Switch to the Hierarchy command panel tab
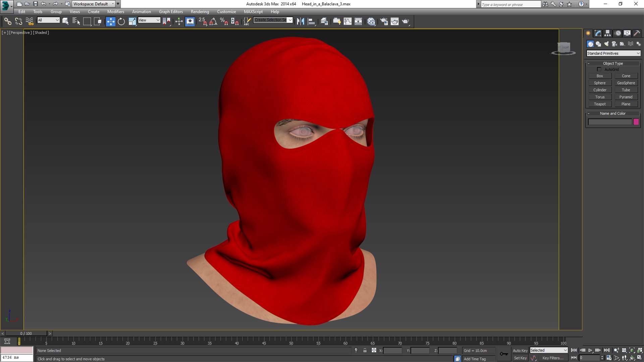The image size is (644, 362). [608, 33]
